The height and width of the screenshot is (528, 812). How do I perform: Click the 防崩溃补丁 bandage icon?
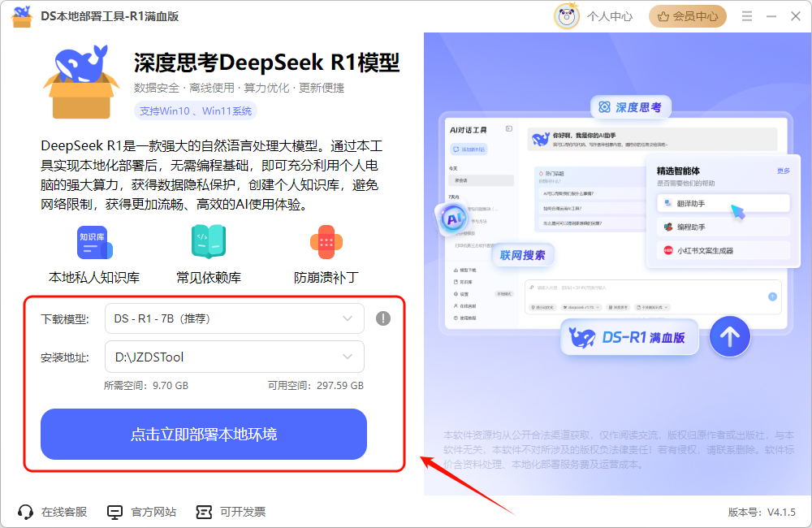point(326,242)
